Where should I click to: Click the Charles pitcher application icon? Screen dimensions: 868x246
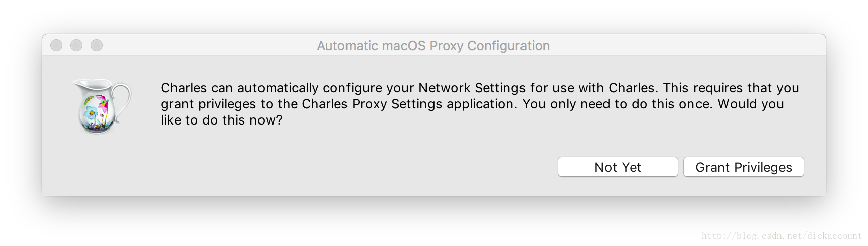click(102, 106)
